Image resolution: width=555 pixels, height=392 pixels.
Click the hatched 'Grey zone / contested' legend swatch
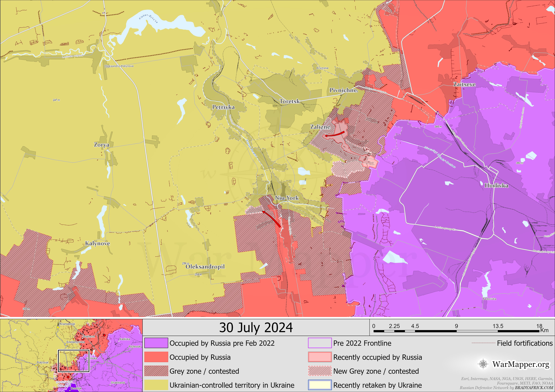(x=156, y=371)
